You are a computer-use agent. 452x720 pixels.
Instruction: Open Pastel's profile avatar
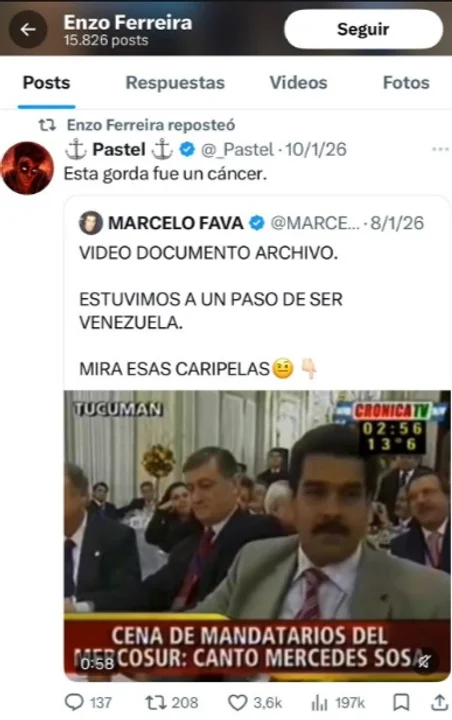28,168
